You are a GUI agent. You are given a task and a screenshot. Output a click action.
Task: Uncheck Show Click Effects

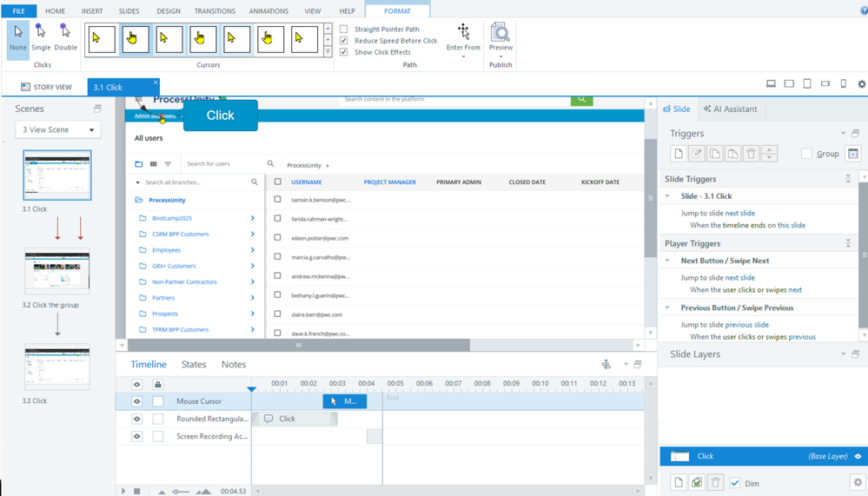pos(344,52)
